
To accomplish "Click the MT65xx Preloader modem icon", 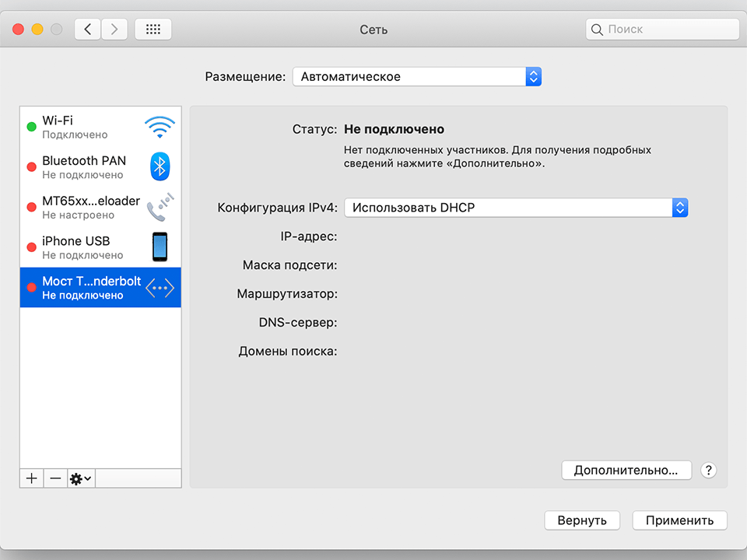I will [160, 206].
